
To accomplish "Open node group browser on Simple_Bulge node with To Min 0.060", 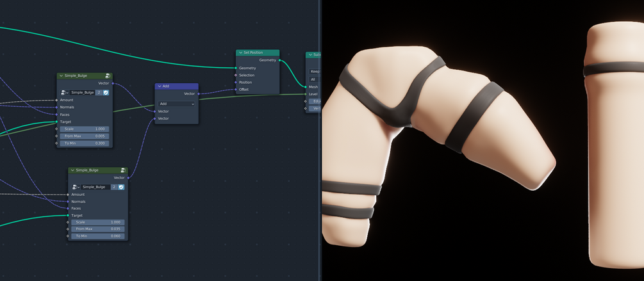I will coord(76,187).
